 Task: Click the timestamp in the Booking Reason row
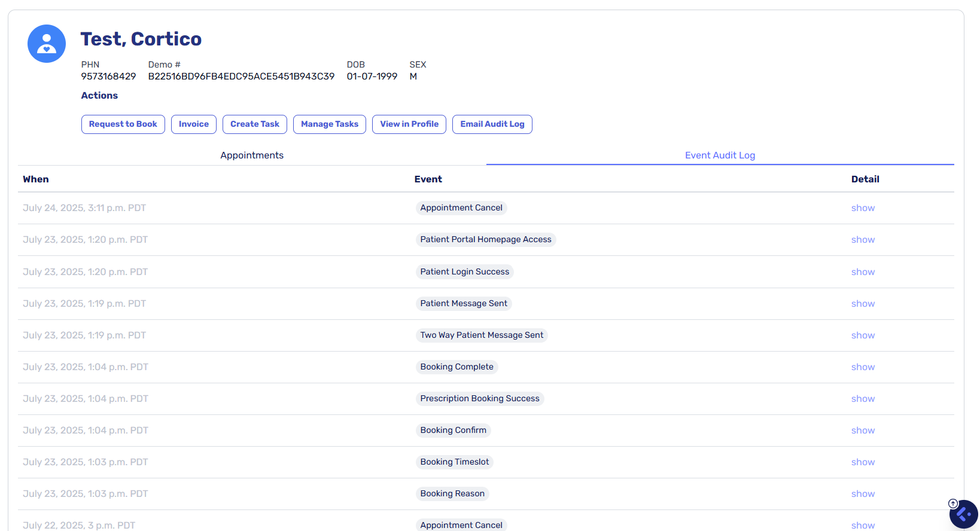85,494
